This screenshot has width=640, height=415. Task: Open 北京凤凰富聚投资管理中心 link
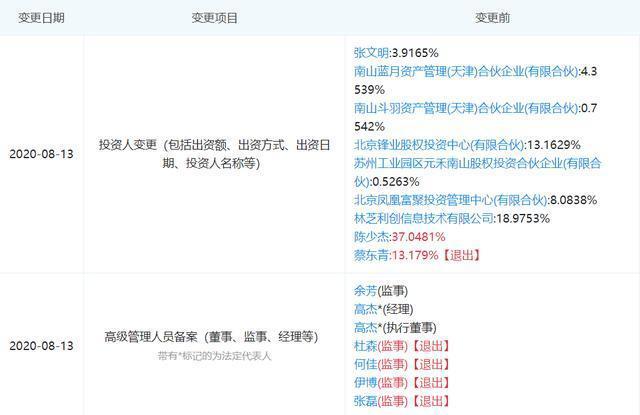tap(451, 200)
